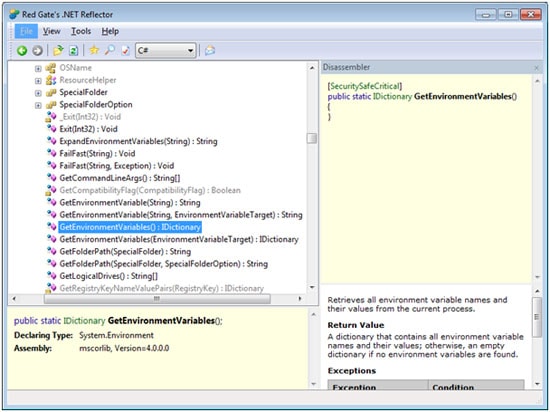Screen dimensions: 550x412
Task: Select GetLogicalDrives() : String[] method
Action: pyautogui.click(x=108, y=276)
